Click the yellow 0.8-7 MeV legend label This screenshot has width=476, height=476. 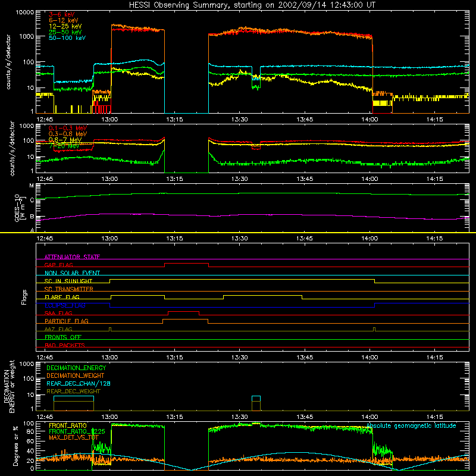point(65,140)
